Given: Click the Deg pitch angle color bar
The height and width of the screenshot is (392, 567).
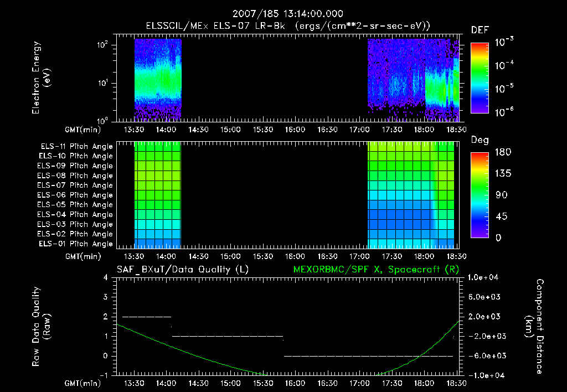Looking at the screenshot, I should tap(480, 195).
